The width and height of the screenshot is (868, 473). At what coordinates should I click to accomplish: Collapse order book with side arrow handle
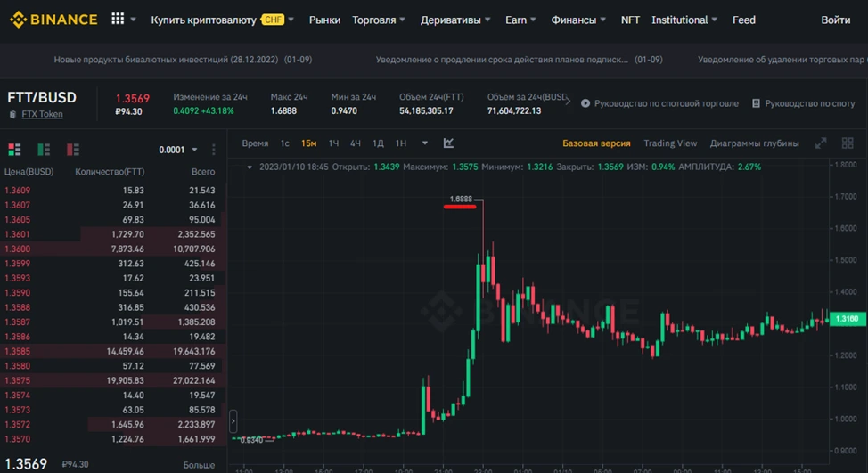click(x=233, y=421)
